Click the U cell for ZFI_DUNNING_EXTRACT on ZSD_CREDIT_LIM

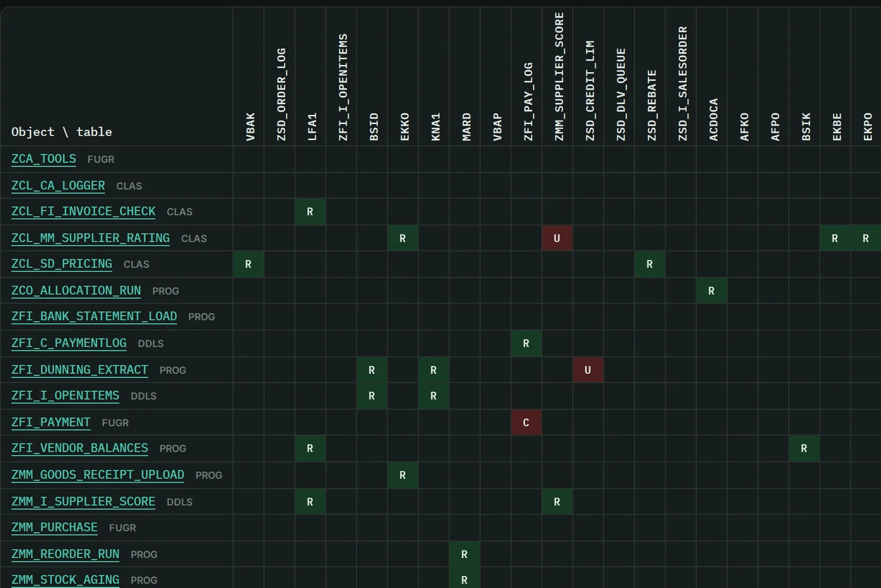588,370
